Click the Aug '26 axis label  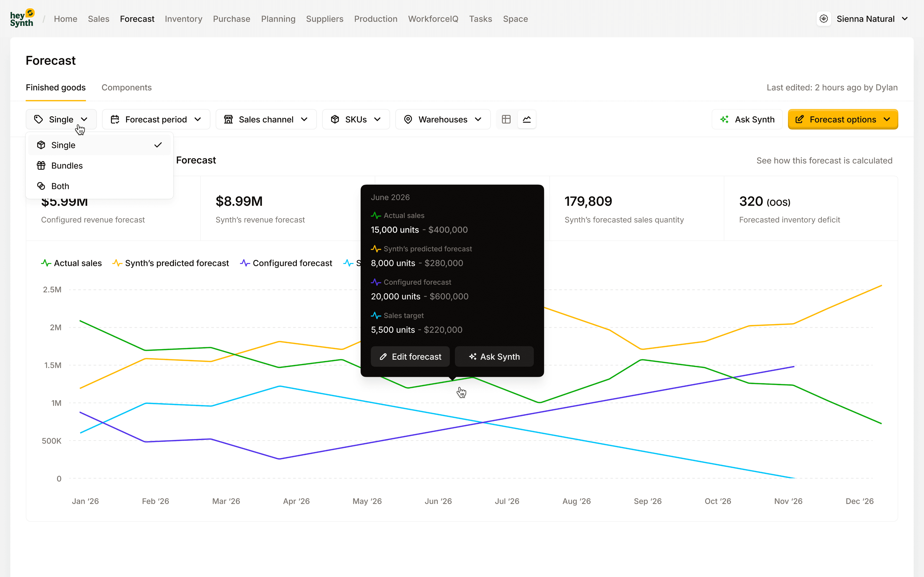click(576, 501)
